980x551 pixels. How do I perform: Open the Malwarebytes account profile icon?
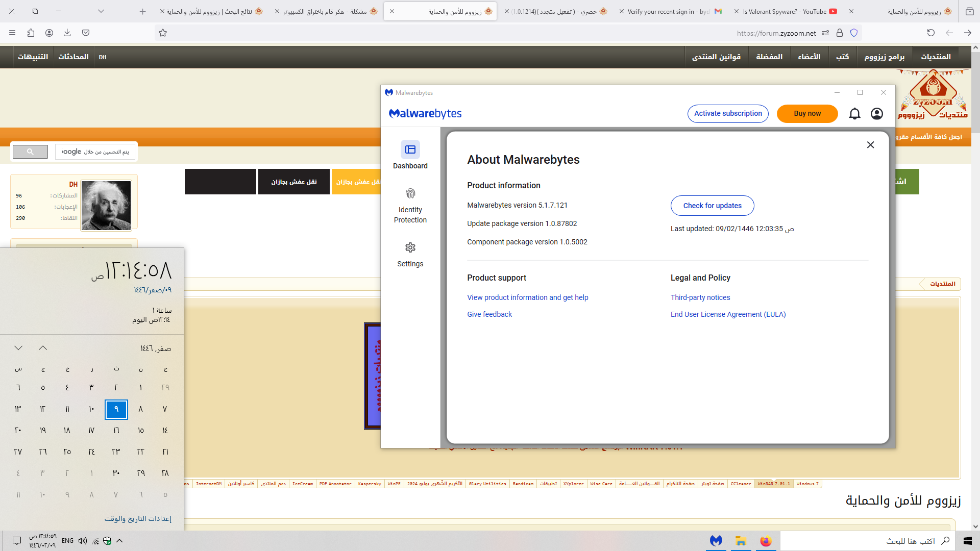pyautogui.click(x=877, y=114)
